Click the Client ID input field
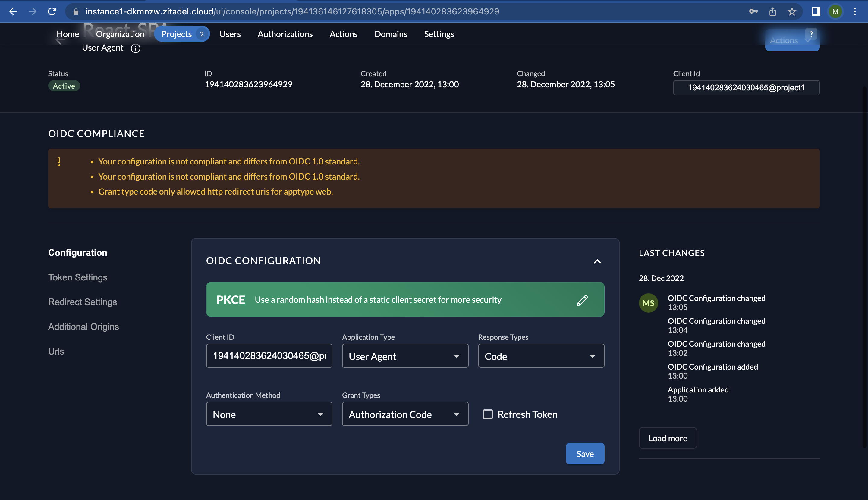The image size is (868, 500). 269,356
